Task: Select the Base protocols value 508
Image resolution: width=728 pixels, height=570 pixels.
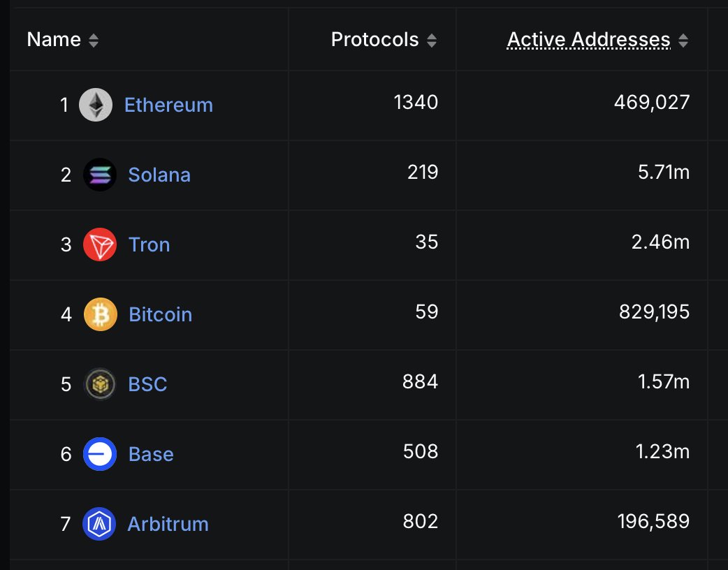Action: point(421,452)
